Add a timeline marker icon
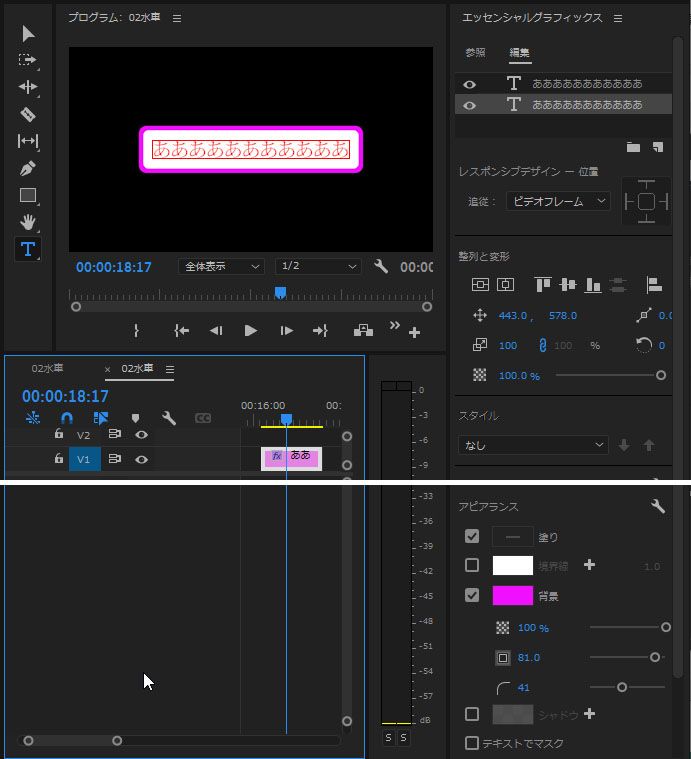Image resolution: width=691 pixels, height=759 pixels. click(135, 418)
